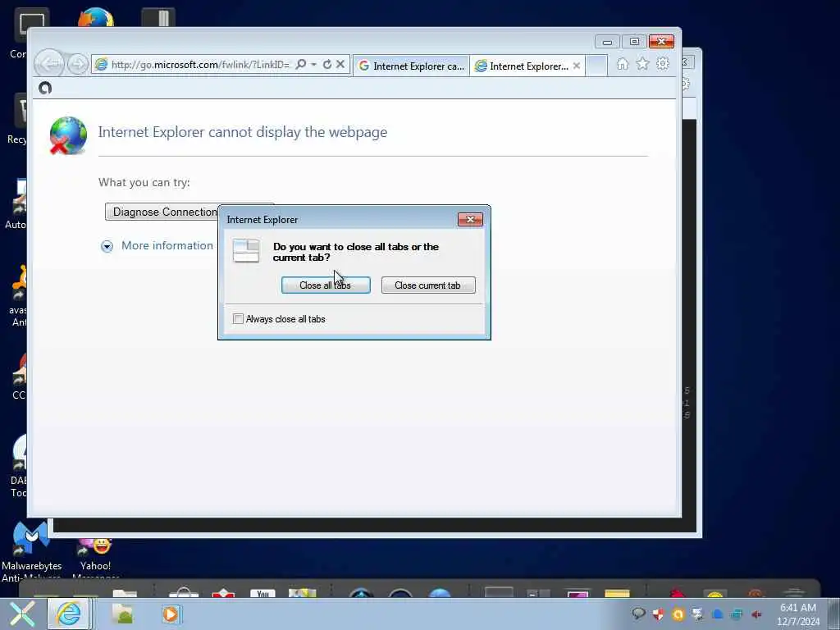Image resolution: width=840 pixels, height=630 pixels.
Task: Open the Tools gear menu in Internet Explorer
Action: (663, 64)
